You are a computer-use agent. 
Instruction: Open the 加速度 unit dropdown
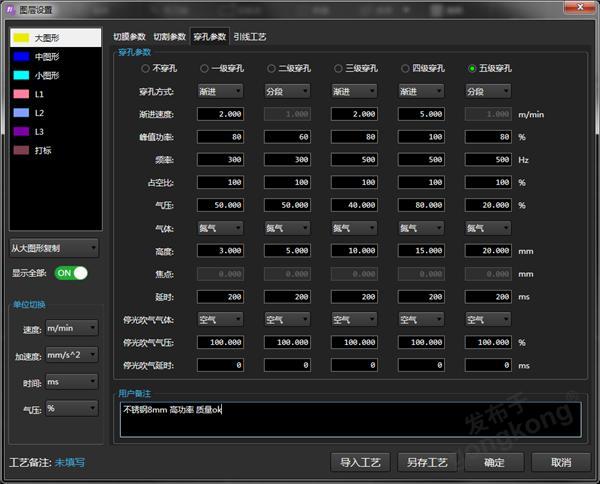click(x=72, y=355)
